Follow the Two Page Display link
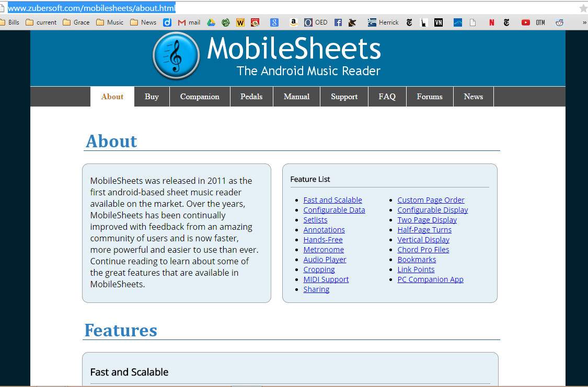Image resolution: width=588 pixels, height=387 pixels. pos(427,220)
